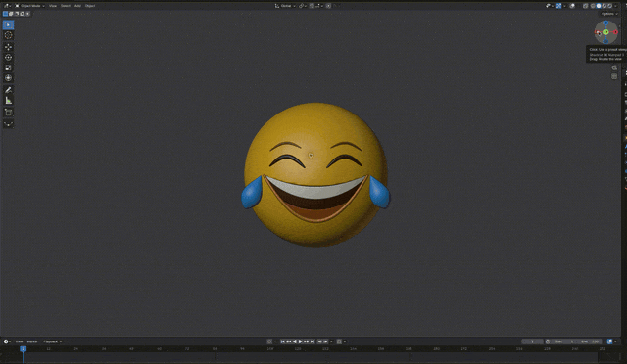Image resolution: width=627 pixels, height=364 pixels.
Task: Open the View menu in viewport header
Action: (52, 6)
